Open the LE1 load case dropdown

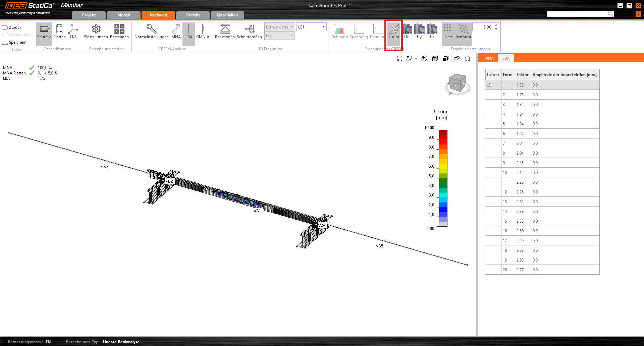click(x=312, y=27)
